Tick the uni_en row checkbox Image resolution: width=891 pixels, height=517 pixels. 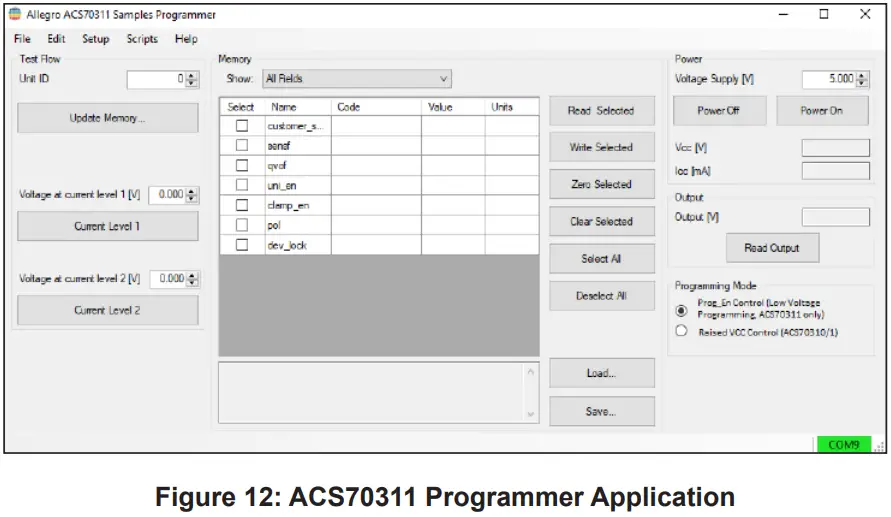point(242,185)
